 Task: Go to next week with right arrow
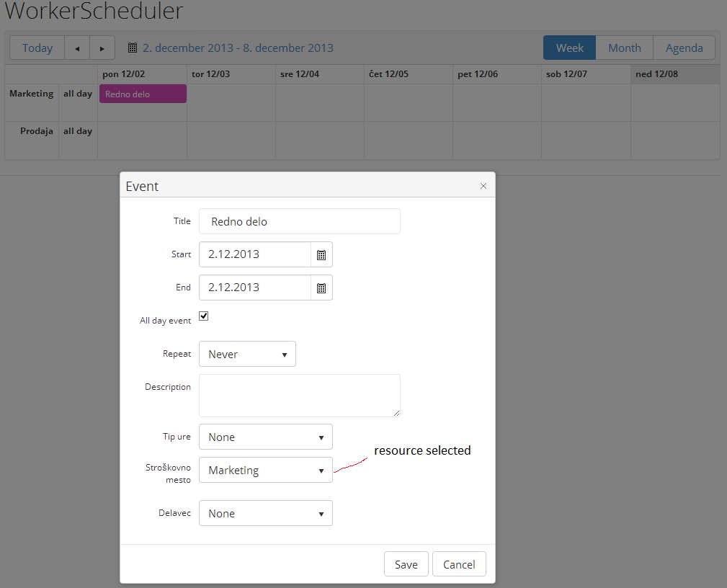click(x=102, y=48)
